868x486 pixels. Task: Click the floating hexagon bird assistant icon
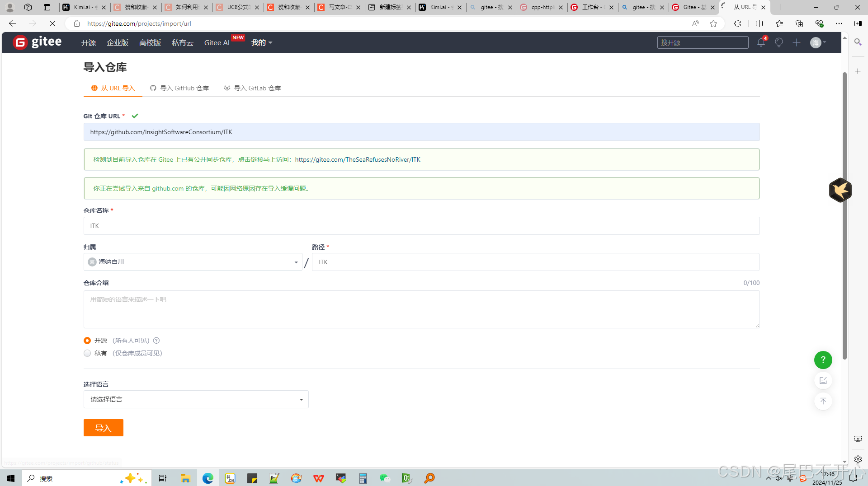point(840,190)
